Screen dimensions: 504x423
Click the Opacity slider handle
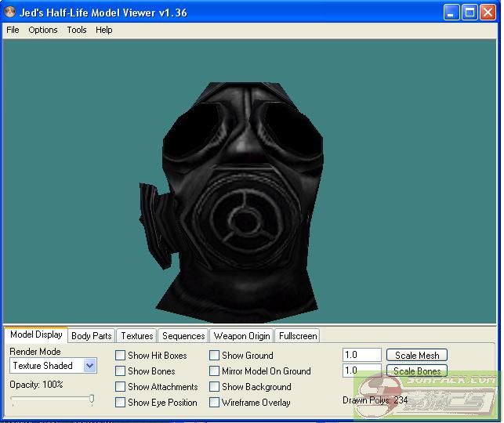[92, 399]
